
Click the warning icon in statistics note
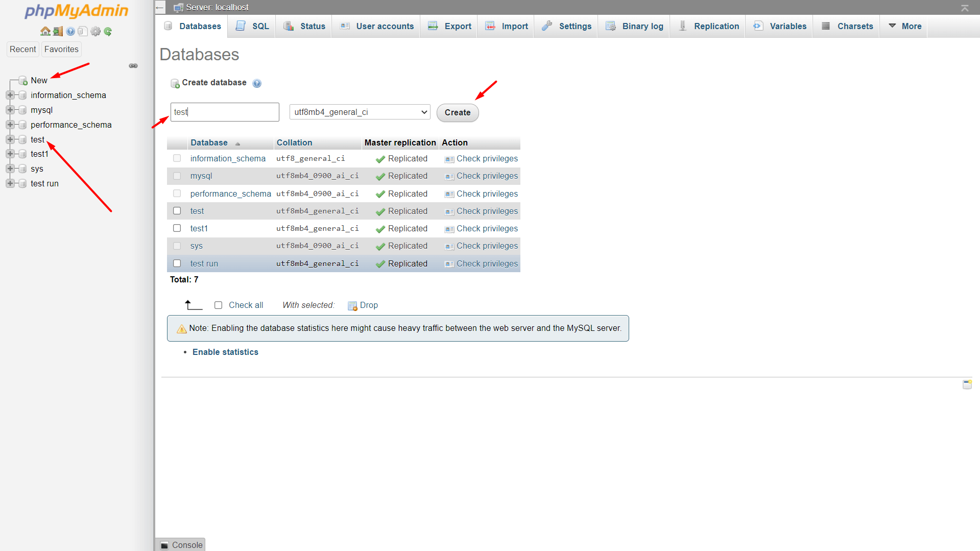pyautogui.click(x=181, y=329)
